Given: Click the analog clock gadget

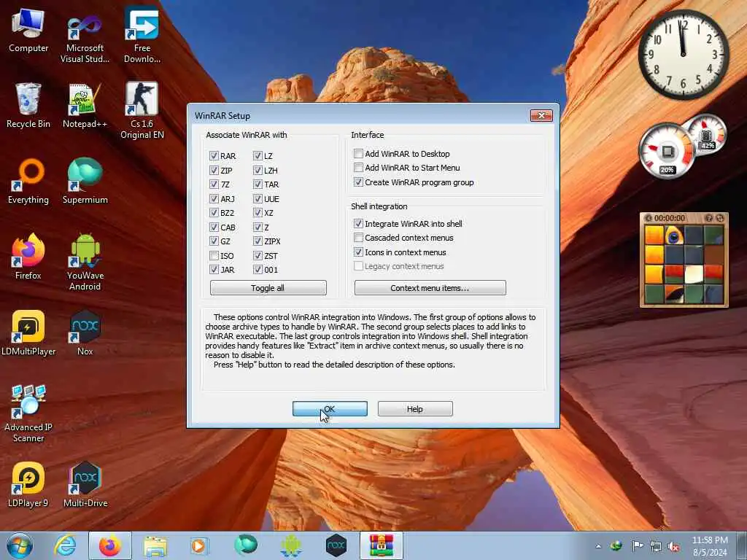Looking at the screenshot, I should pos(683,54).
